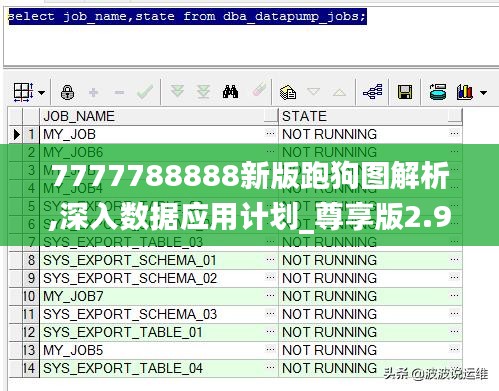Screen dimensions: 499x391
Task: Expand the ellipsis for SYS_EXPORT_SCHEMA_01 cell
Action: click(x=270, y=259)
